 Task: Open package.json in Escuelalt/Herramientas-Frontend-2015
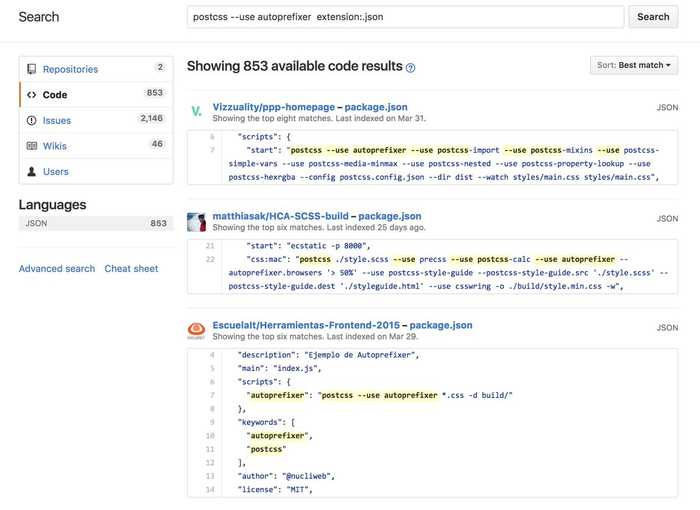[x=441, y=325]
